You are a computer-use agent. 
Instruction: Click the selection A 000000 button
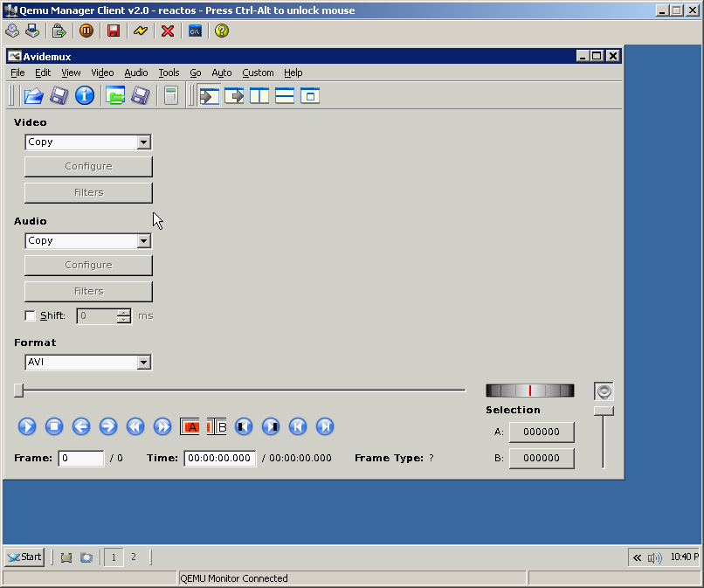[x=542, y=432]
